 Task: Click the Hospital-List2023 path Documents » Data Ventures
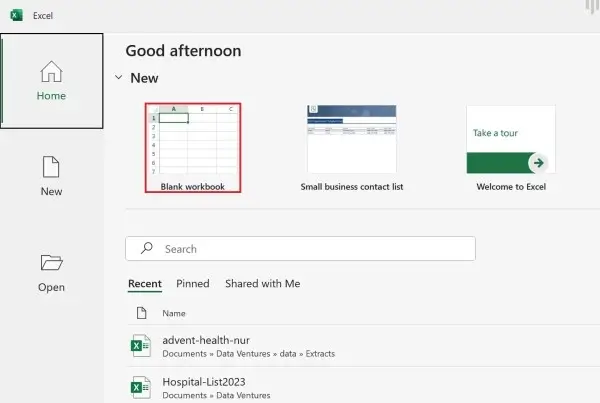[x=216, y=395]
